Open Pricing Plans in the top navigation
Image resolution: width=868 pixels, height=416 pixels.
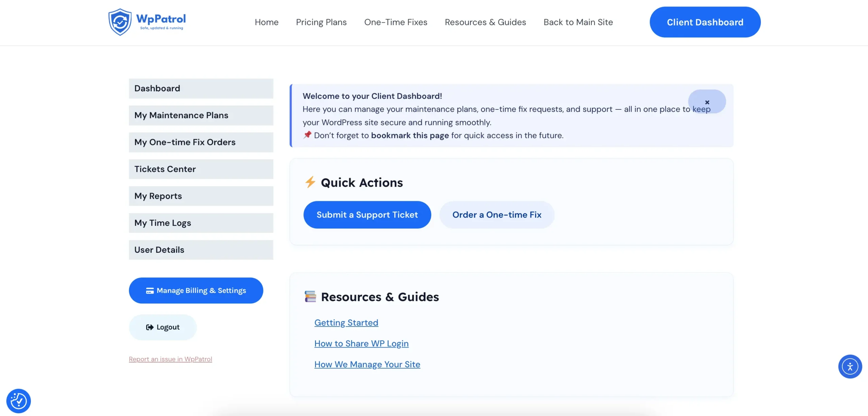tap(321, 22)
